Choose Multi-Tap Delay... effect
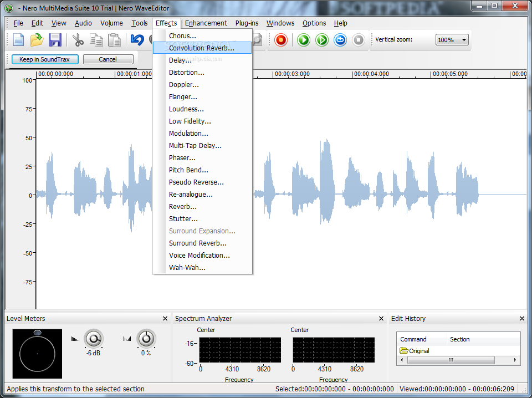The width and height of the screenshot is (532, 398). coord(202,146)
